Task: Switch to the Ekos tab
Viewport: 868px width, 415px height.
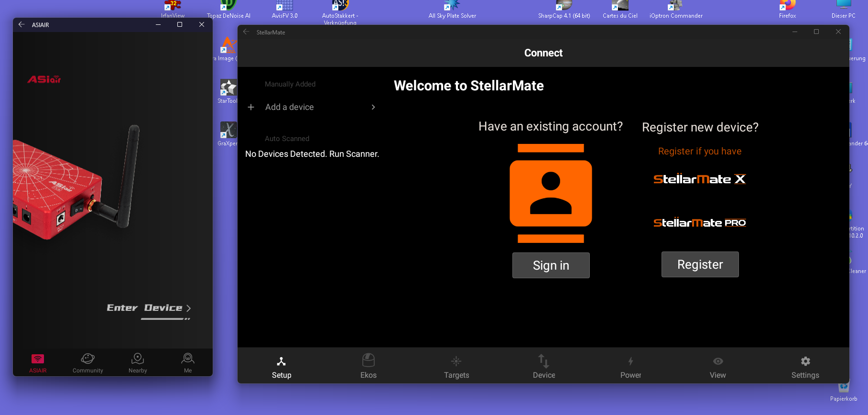Action: (x=369, y=367)
